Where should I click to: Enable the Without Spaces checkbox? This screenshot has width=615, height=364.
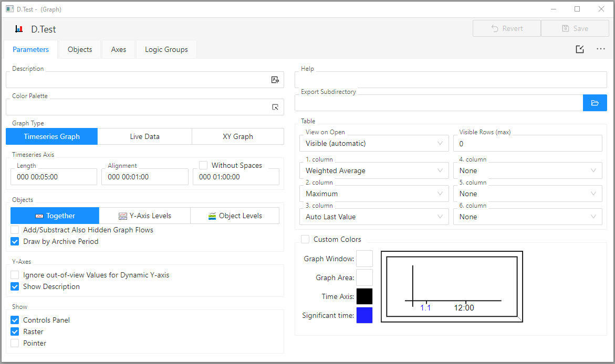click(203, 165)
